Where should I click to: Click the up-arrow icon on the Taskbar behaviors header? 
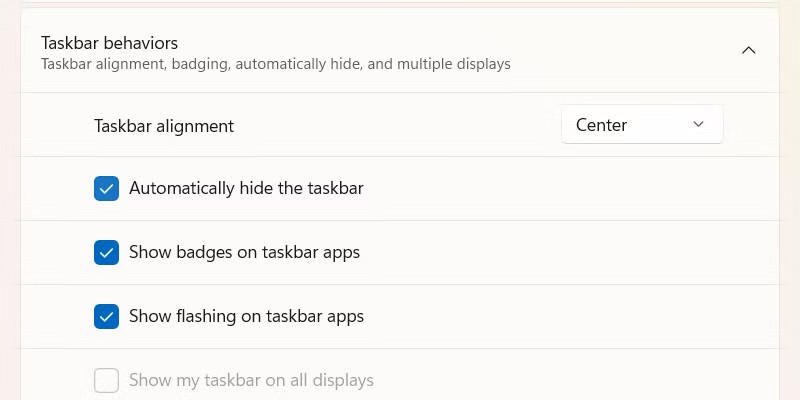click(748, 50)
